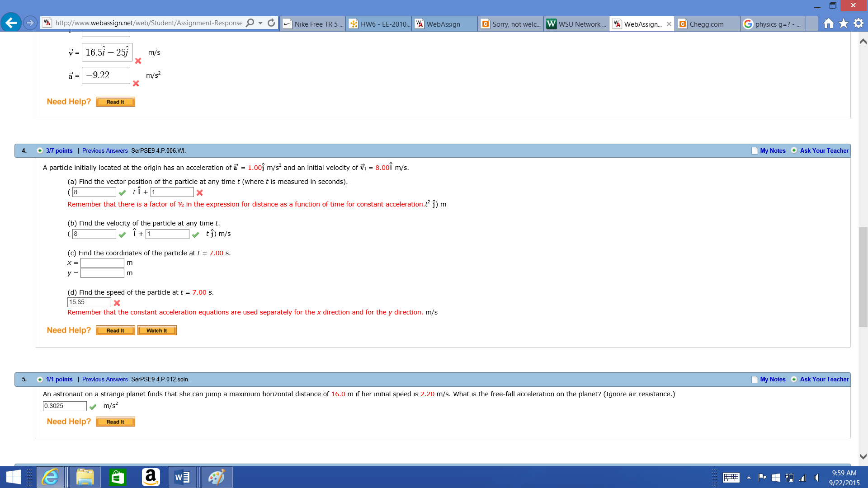Open Amazon app in taskbar
This screenshot has width=868, height=488.
point(151,477)
